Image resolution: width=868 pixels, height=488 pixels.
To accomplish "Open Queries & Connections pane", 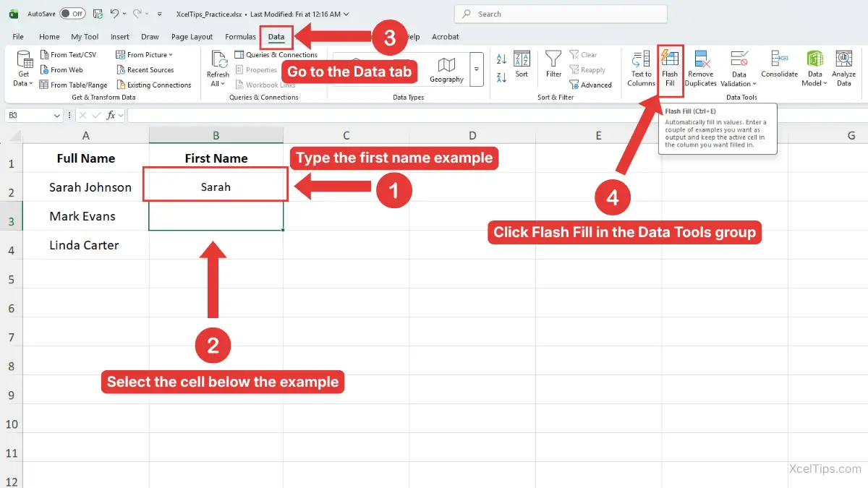I will 276,55.
